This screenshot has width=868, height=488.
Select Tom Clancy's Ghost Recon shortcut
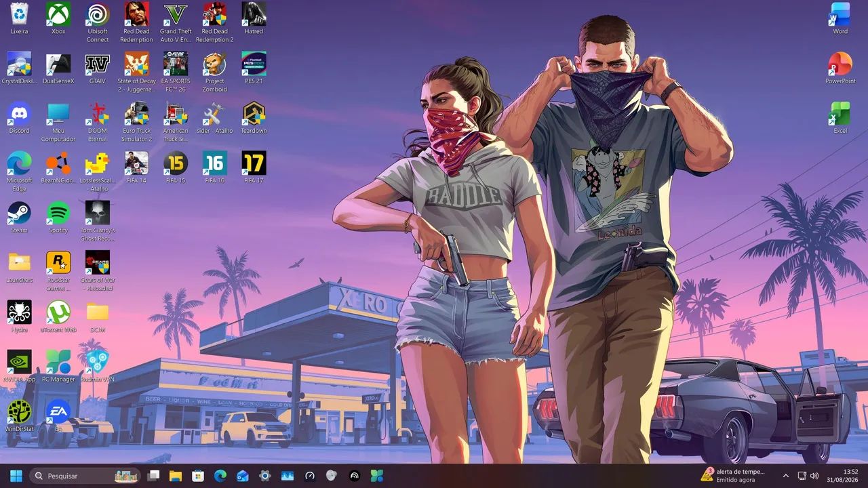pos(98,221)
